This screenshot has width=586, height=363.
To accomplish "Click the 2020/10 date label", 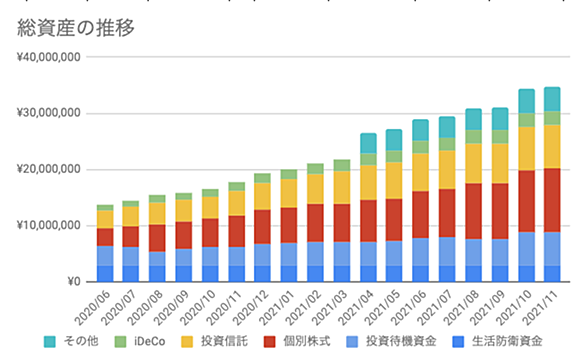I will tap(198, 308).
